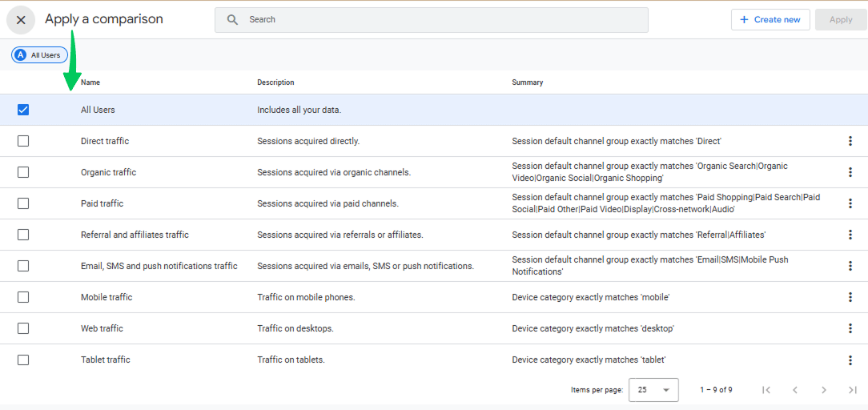
Task: Select the All Users chip
Action: [x=39, y=55]
